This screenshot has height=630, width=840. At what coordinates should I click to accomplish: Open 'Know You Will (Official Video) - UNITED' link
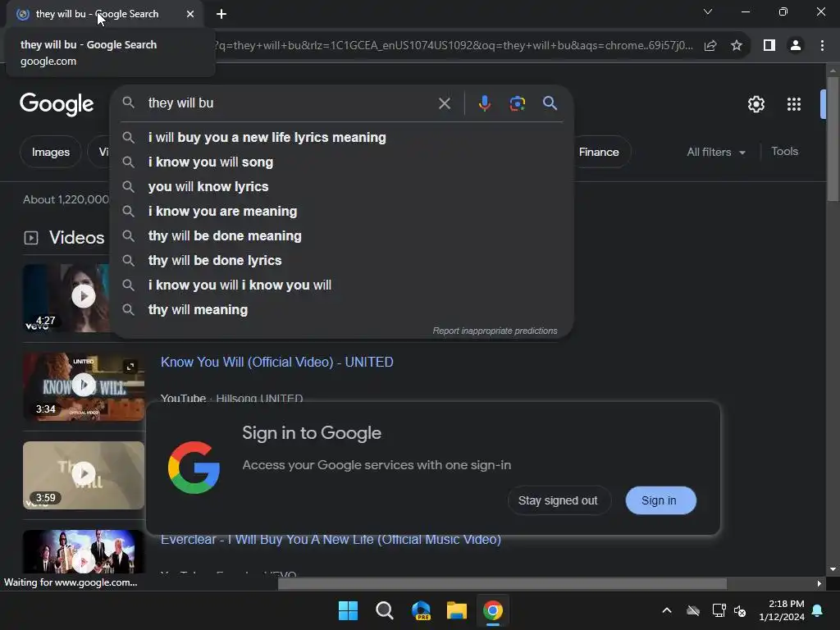coord(277,362)
